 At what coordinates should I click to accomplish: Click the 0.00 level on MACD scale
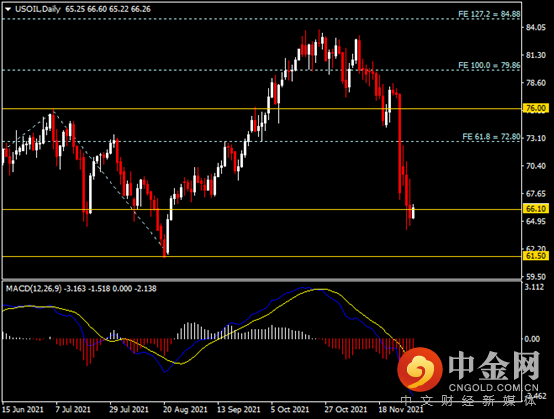pos(532,339)
